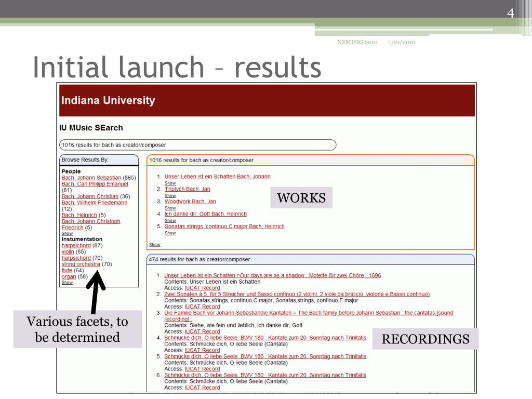
Task: Open IUCAT Record for Zwei Sonaten recording
Action: coord(202,307)
